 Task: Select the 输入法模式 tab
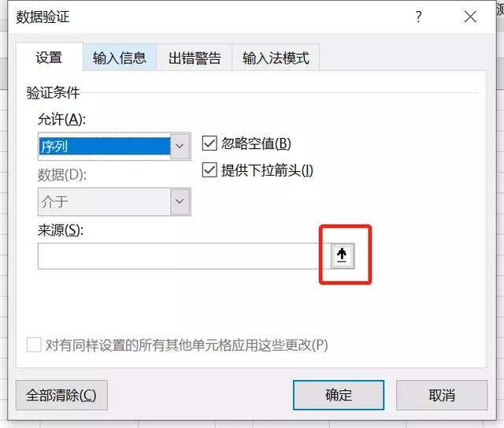(x=276, y=58)
